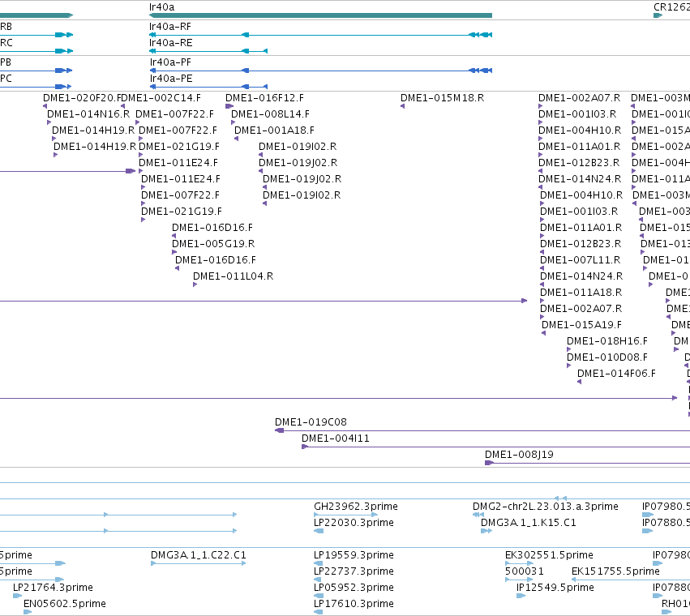Click feature DME1-014F06.F
Viewport: 690px width, 616px height.
click(616, 374)
